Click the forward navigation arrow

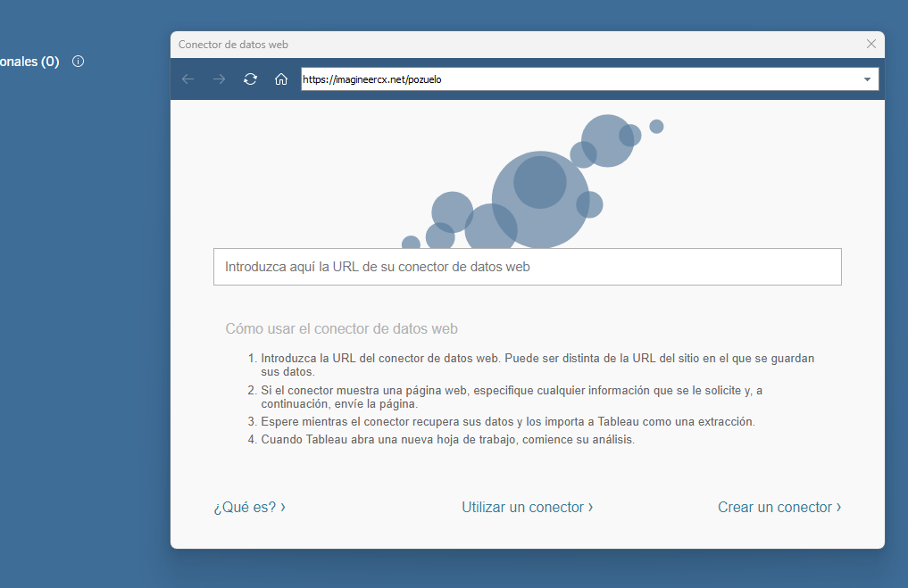click(219, 79)
